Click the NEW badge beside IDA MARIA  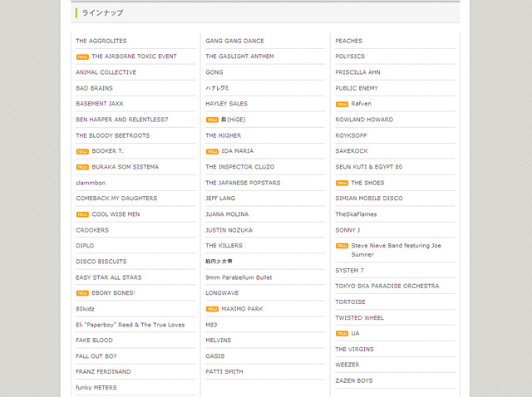[x=212, y=151]
